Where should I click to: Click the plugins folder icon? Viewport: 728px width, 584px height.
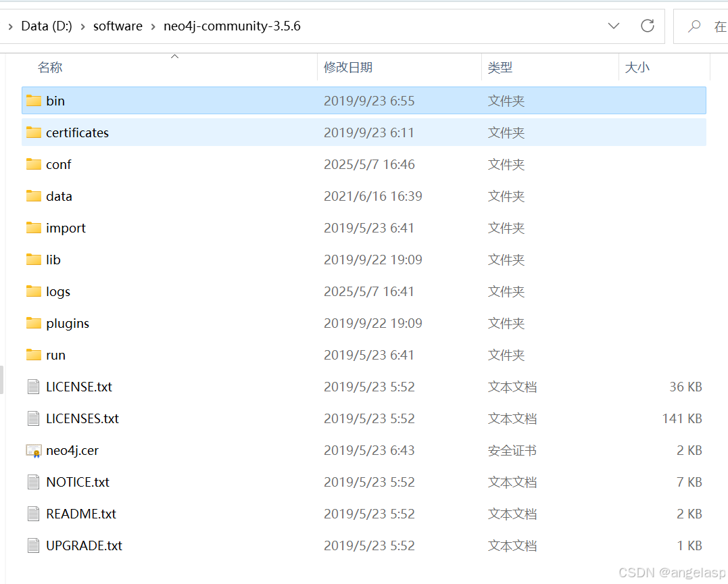[x=33, y=323]
